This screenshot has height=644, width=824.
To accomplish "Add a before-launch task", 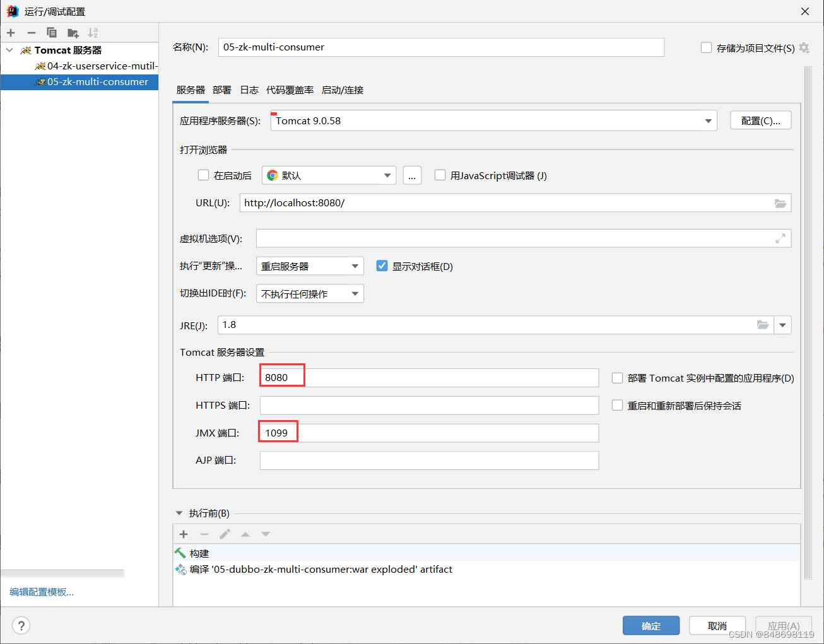I will coord(184,534).
